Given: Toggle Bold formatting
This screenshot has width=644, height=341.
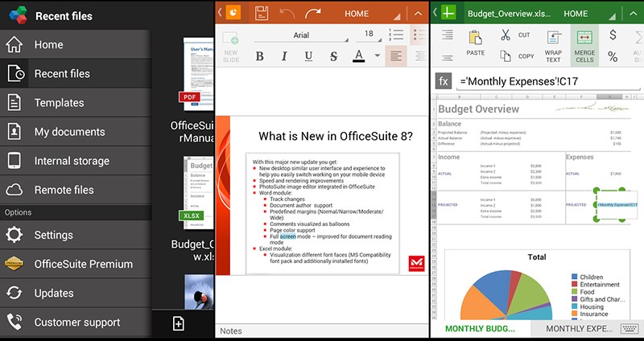Looking at the screenshot, I should click(259, 56).
